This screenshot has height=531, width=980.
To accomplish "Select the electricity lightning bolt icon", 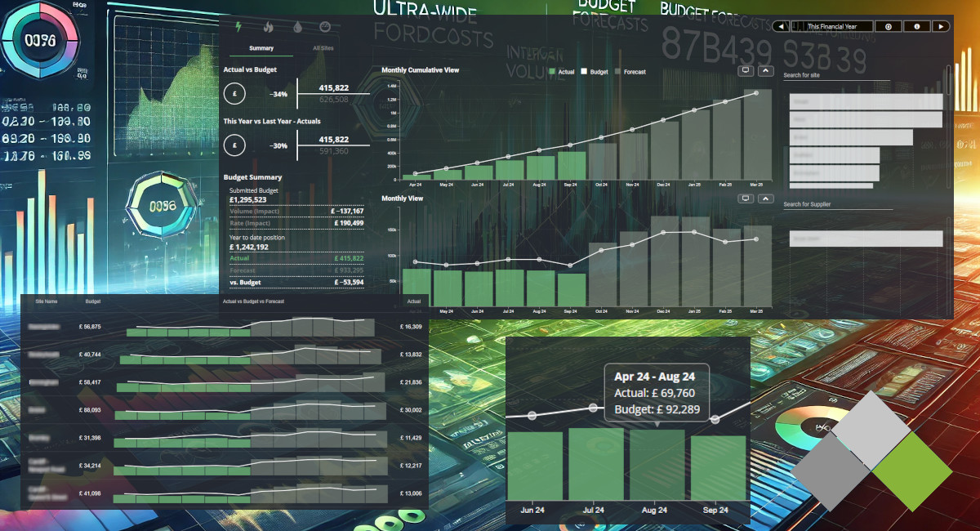I will click(x=238, y=26).
